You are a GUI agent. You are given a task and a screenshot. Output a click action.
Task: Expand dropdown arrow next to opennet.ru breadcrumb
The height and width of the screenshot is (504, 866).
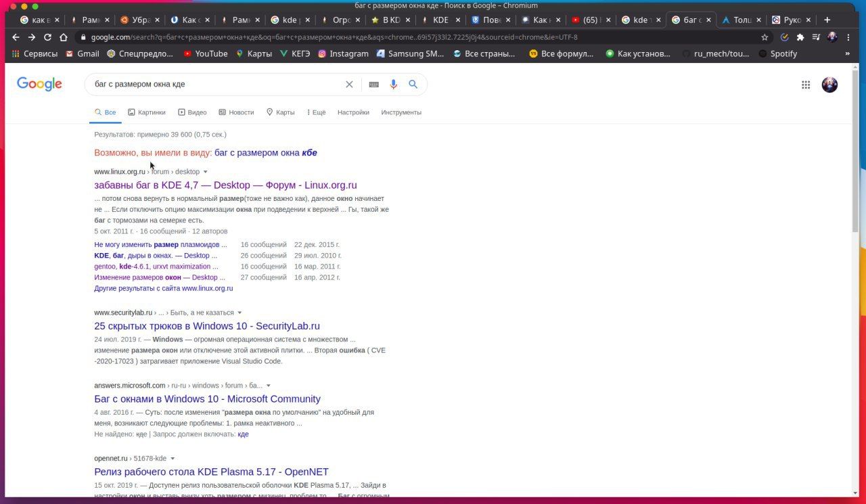[173, 459]
